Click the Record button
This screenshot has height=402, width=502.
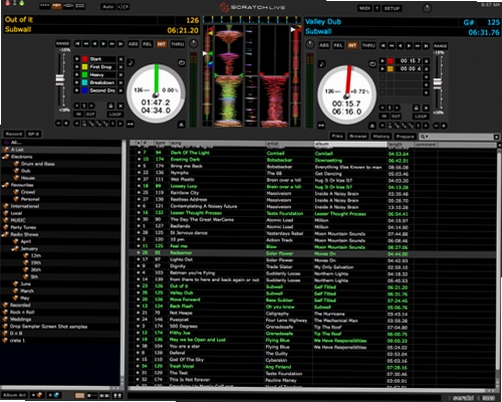tap(14, 134)
